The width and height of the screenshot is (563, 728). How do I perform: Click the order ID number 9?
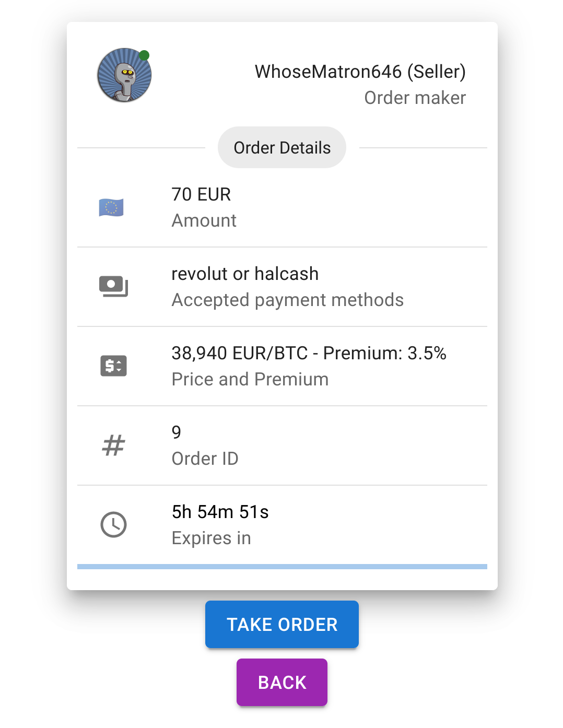point(177,432)
